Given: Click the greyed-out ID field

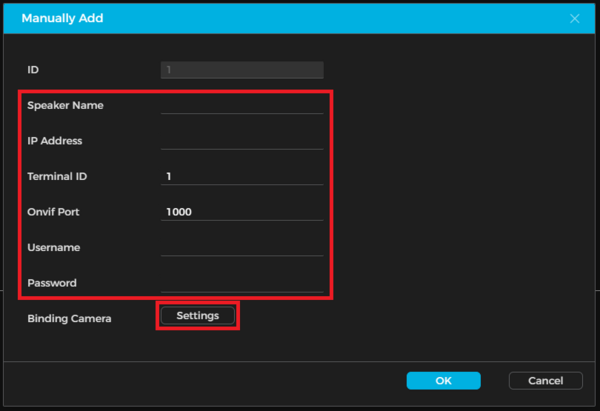Looking at the screenshot, I should tap(242, 70).
